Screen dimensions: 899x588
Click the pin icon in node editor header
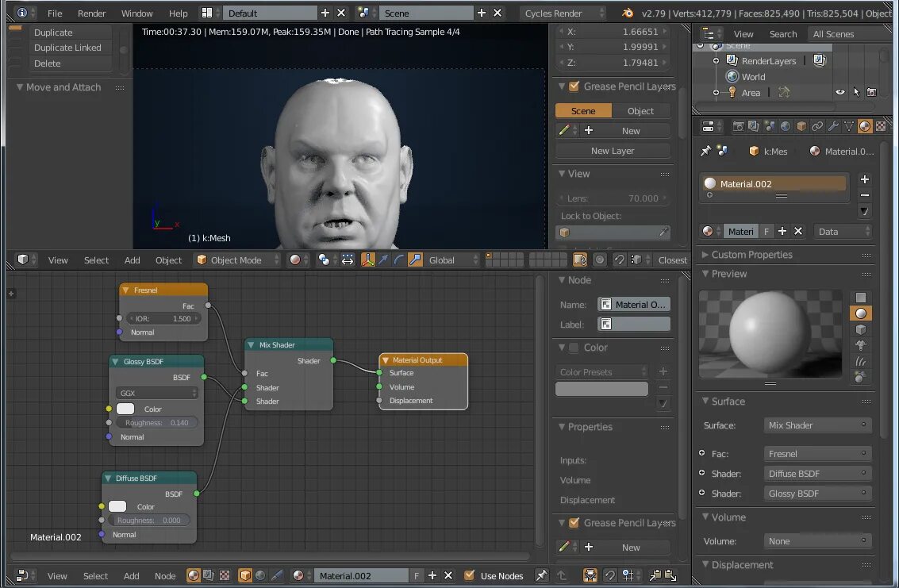coord(542,575)
